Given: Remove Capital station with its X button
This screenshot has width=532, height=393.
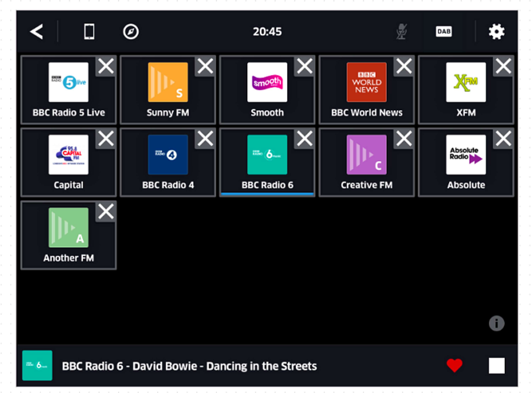Looking at the screenshot, I should click(106, 139).
